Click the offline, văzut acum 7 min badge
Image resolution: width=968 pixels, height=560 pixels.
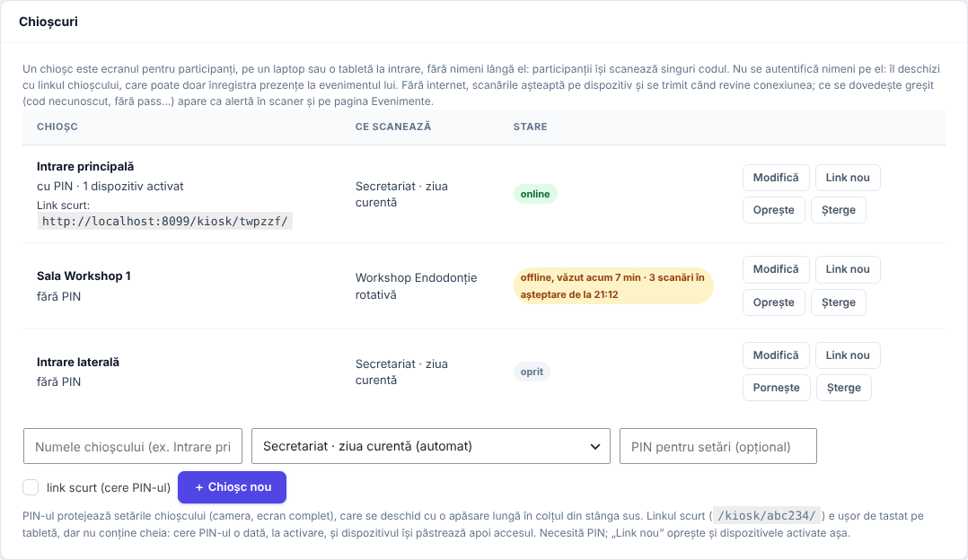612,286
